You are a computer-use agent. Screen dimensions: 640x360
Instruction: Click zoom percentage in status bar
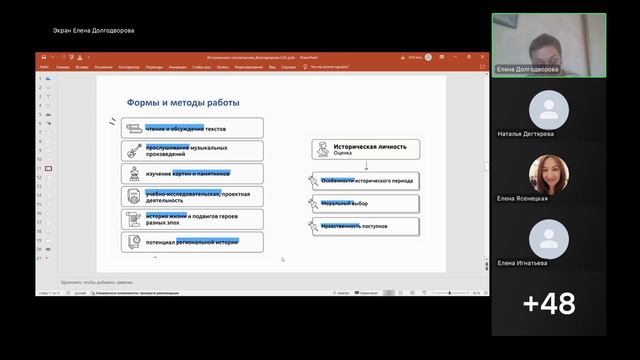pos(476,293)
